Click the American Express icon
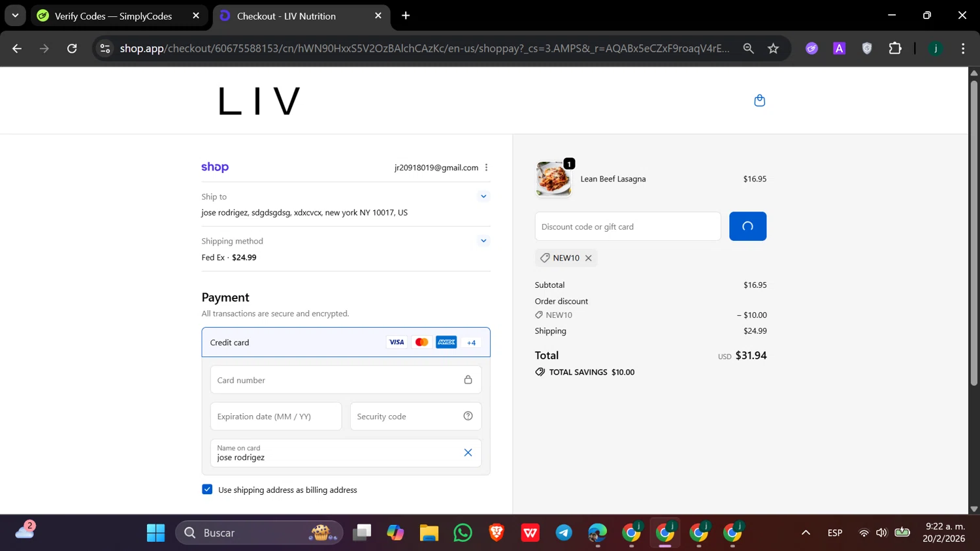The height and width of the screenshot is (551, 980). 446,342
